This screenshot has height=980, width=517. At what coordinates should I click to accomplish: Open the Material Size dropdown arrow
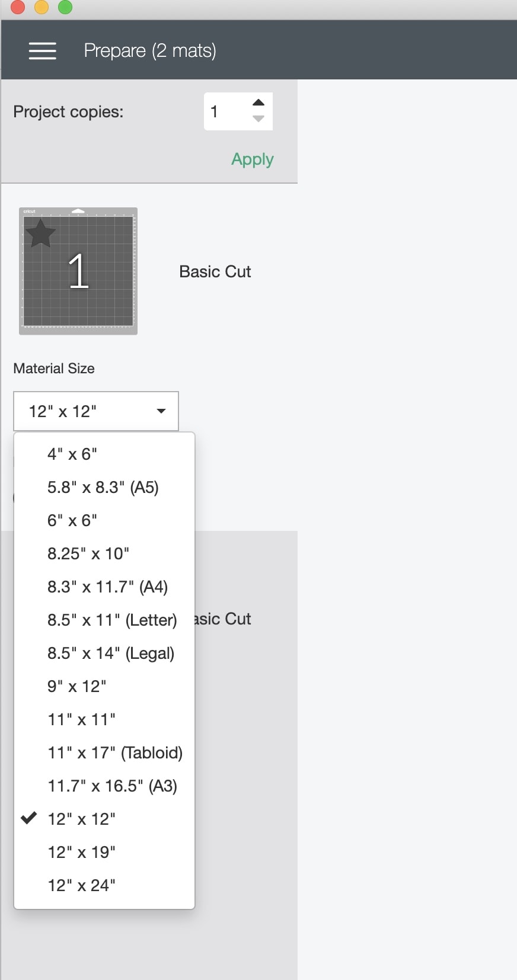160,411
